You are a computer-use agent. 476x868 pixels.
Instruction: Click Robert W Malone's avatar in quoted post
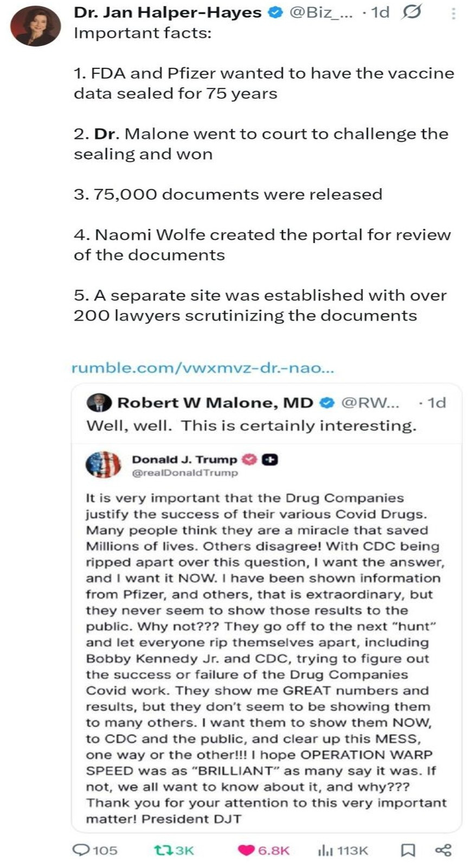pos(99,403)
